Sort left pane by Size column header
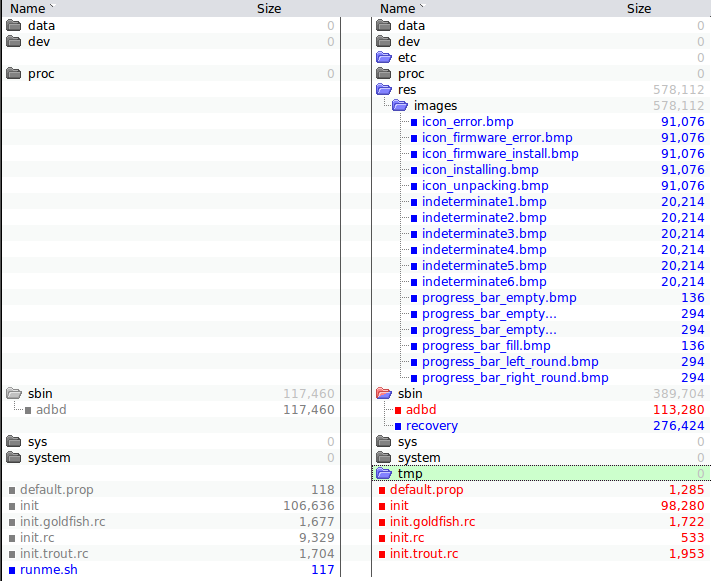This screenshot has width=711, height=581. (x=269, y=9)
